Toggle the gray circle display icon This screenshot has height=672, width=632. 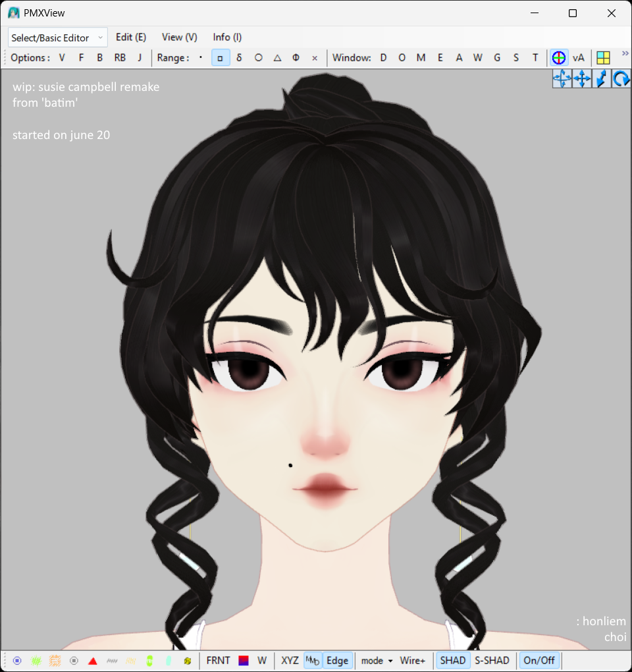coord(74,661)
